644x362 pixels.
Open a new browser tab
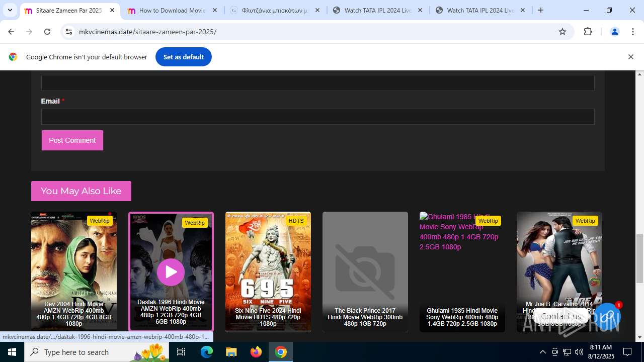click(x=541, y=10)
